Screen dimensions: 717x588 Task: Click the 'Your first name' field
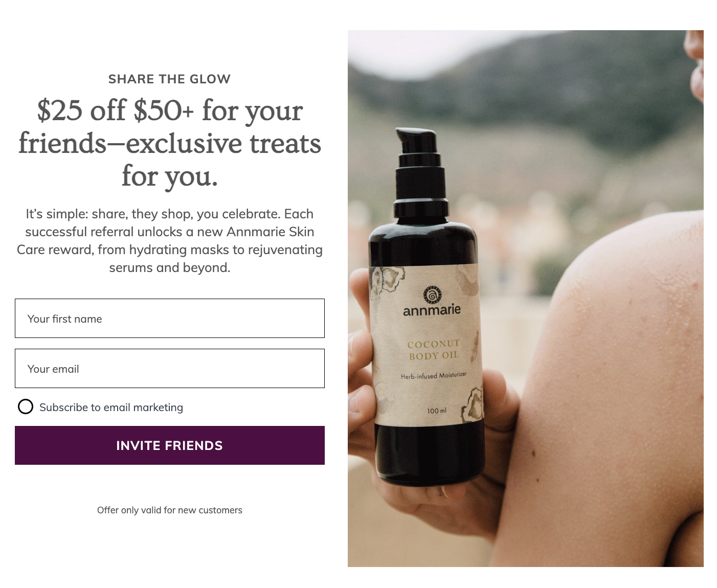click(169, 319)
